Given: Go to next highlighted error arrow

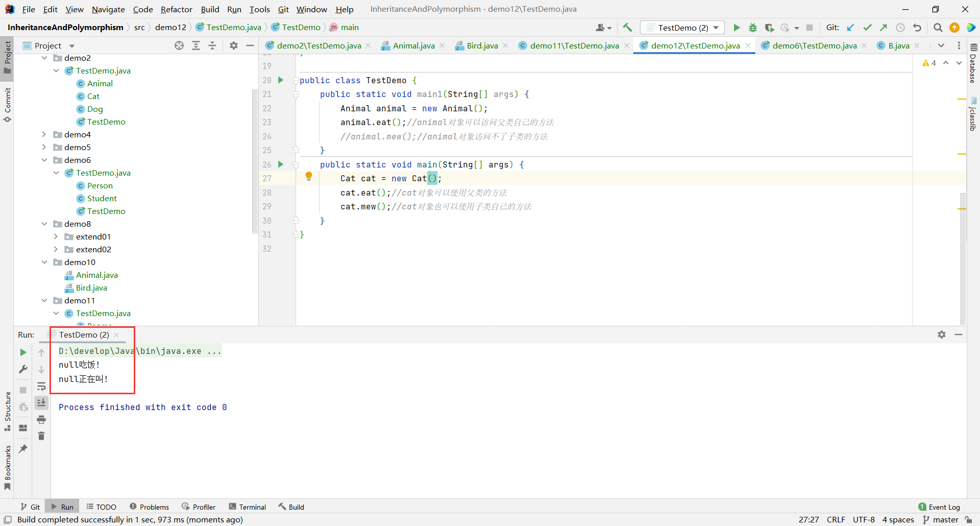Looking at the screenshot, I should [x=959, y=63].
